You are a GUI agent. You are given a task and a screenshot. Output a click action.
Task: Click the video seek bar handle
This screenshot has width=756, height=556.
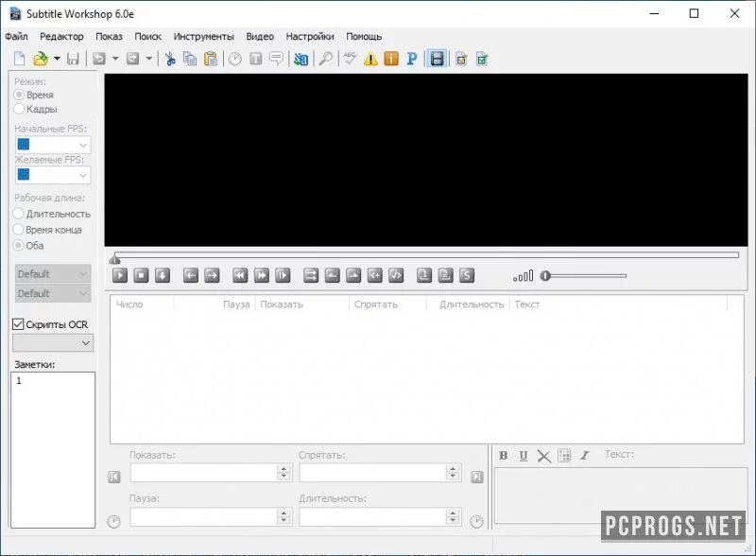point(114,260)
